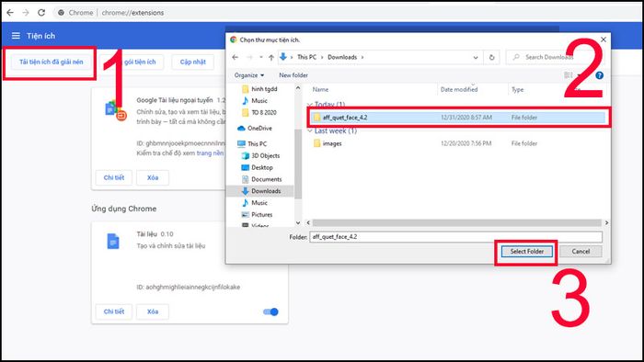
Task: Click Chrome's forward navigation arrow
Action: tap(26, 13)
